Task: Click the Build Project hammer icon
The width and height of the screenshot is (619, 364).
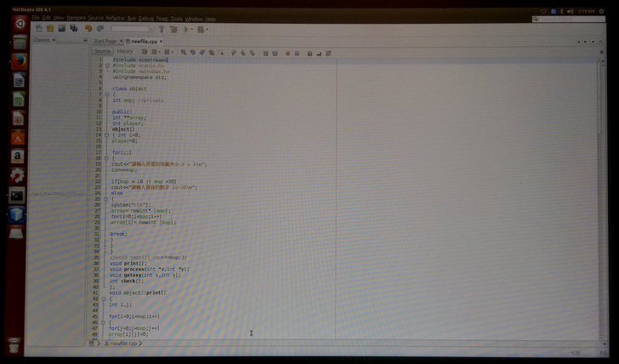Action: point(162,29)
